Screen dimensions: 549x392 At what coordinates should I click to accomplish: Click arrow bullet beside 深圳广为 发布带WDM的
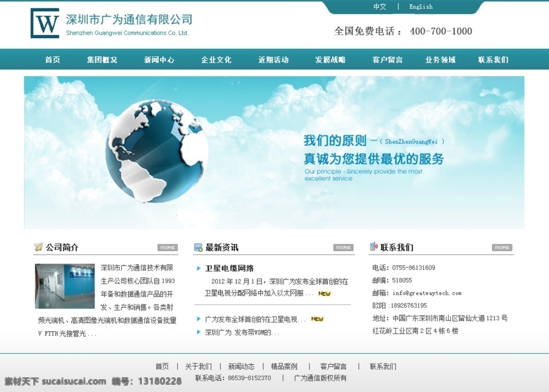pyautogui.click(x=199, y=332)
